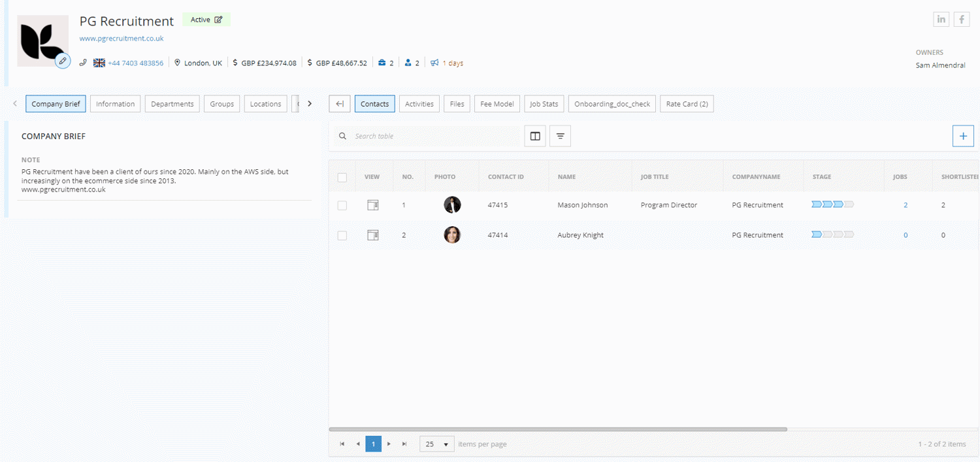
Task: Open the Onboarding_doc_check tab
Action: pyautogui.click(x=612, y=104)
